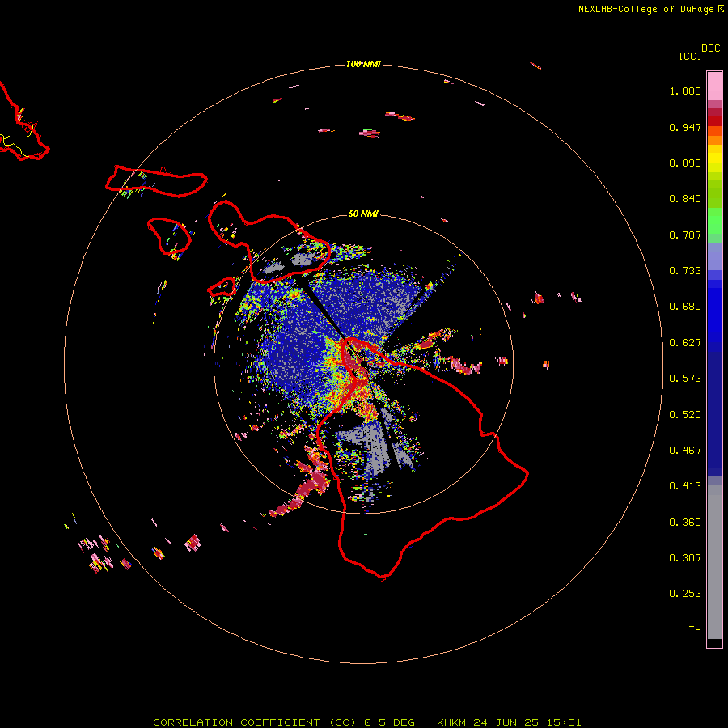Click the 0.733 scale value
Image resolution: width=728 pixels, height=728 pixels.
(x=685, y=271)
